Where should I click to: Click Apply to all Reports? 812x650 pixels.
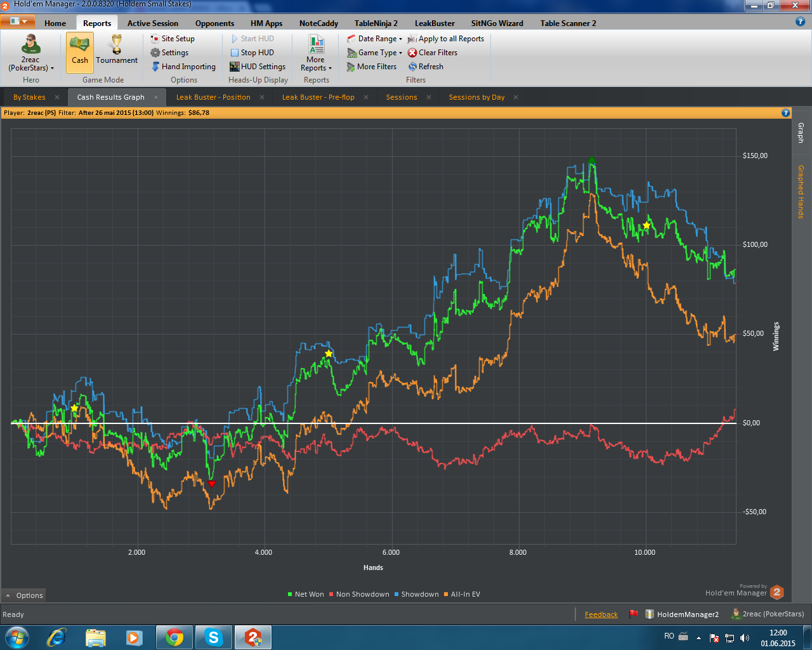pos(446,39)
